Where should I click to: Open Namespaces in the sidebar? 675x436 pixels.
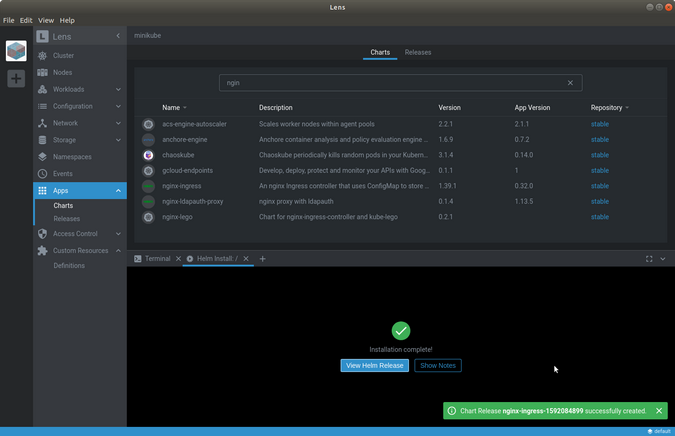click(x=72, y=157)
